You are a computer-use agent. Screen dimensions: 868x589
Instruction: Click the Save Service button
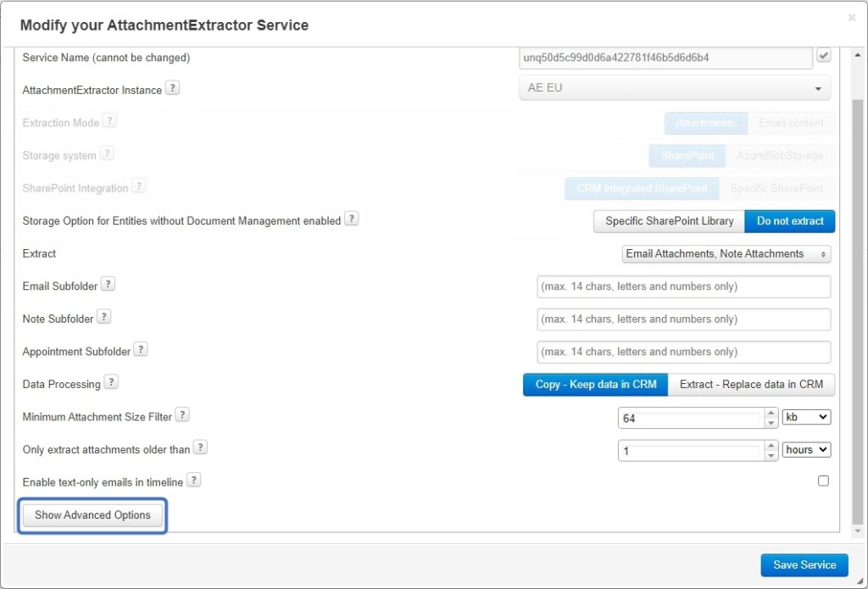[x=804, y=564]
